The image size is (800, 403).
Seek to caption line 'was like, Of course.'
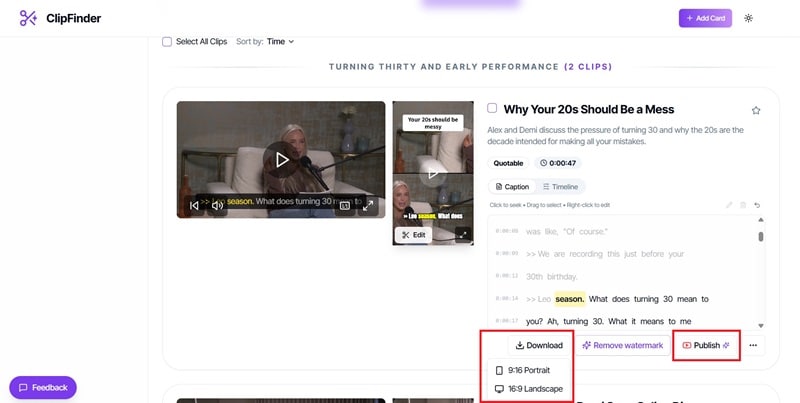click(x=567, y=232)
